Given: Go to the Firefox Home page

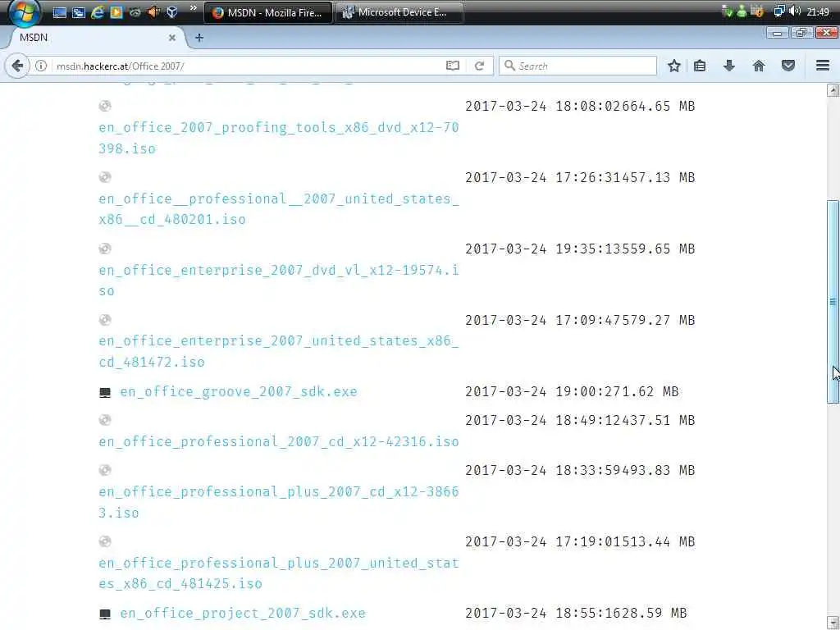Looking at the screenshot, I should point(759,66).
